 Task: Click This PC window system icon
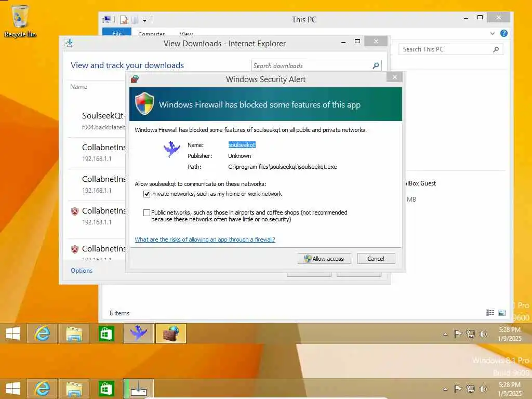click(x=107, y=20)
